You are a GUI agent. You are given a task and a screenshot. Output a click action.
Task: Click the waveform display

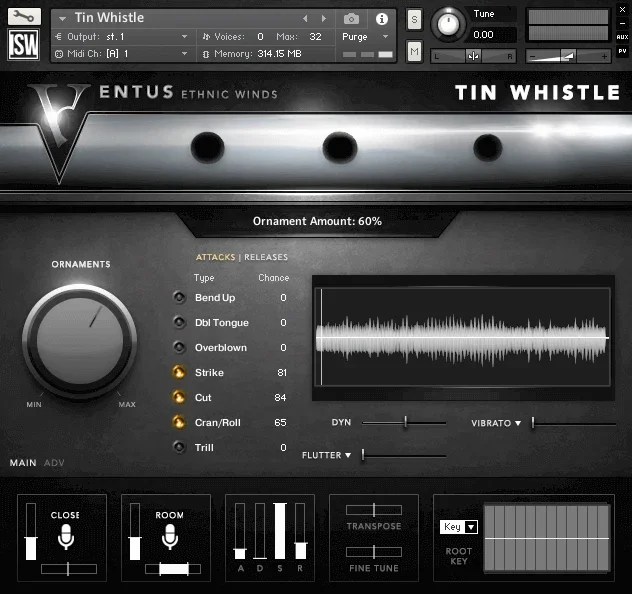[463, 337]
